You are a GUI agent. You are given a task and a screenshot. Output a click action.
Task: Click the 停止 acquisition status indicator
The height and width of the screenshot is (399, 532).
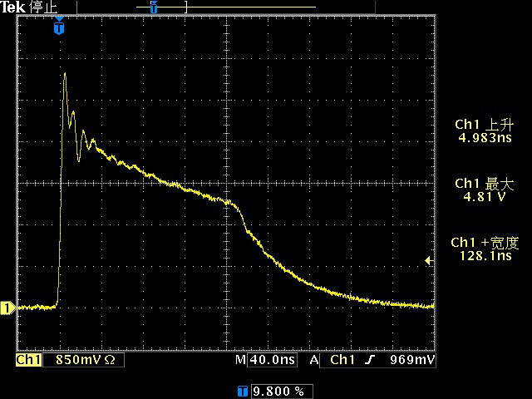[x=42, y=7]
